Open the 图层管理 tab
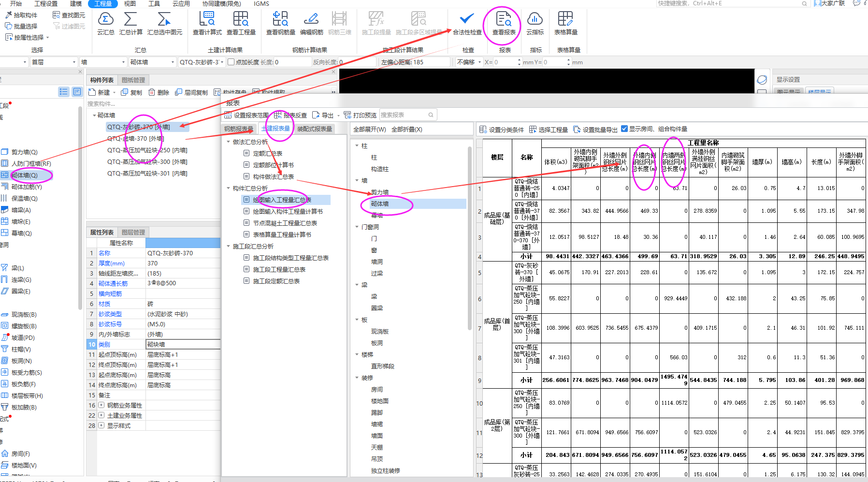Image resolution: width=868 pixels, height=482 pixels. click(133, 232)
